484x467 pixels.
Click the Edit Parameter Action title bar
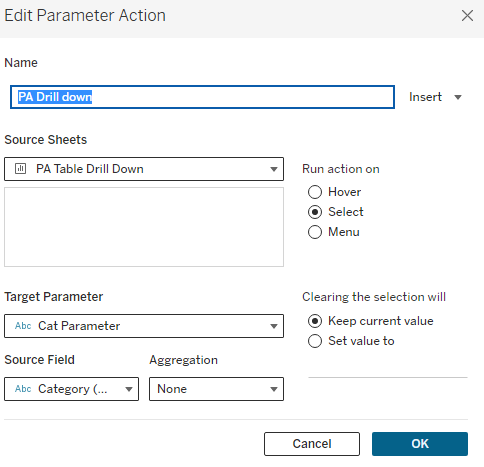(x=242, y=19)
